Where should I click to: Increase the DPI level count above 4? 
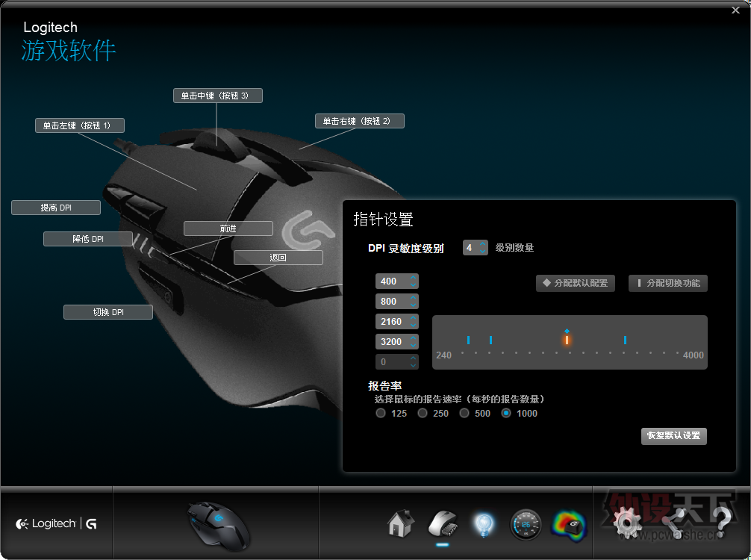(x=483, y=244)
